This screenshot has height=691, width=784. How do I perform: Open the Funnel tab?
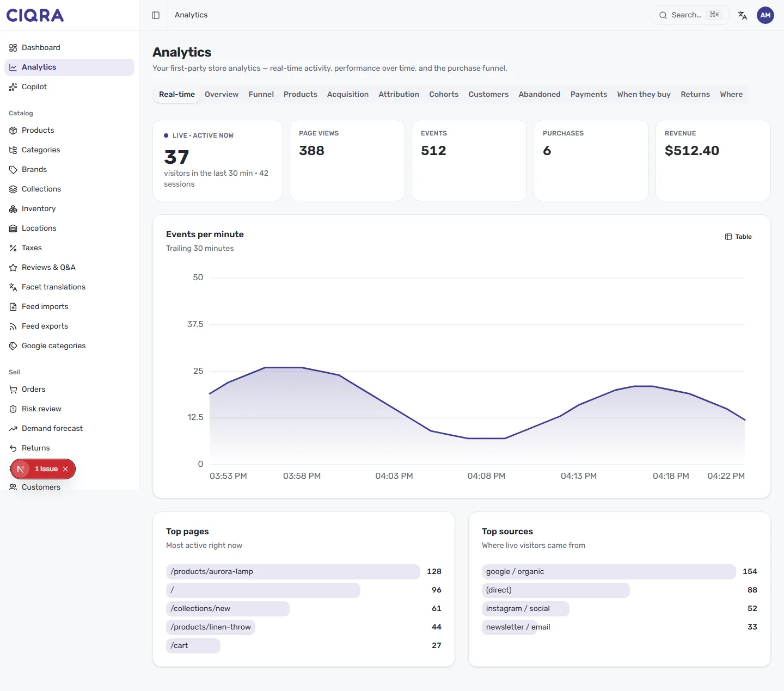(x=261, y=95)
